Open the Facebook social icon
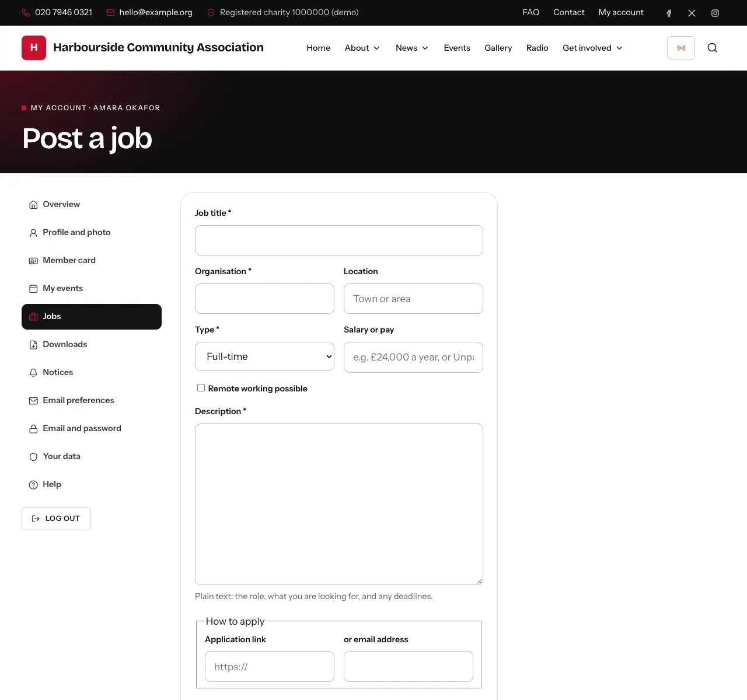 pyautogui.click(x=669, y=13)
